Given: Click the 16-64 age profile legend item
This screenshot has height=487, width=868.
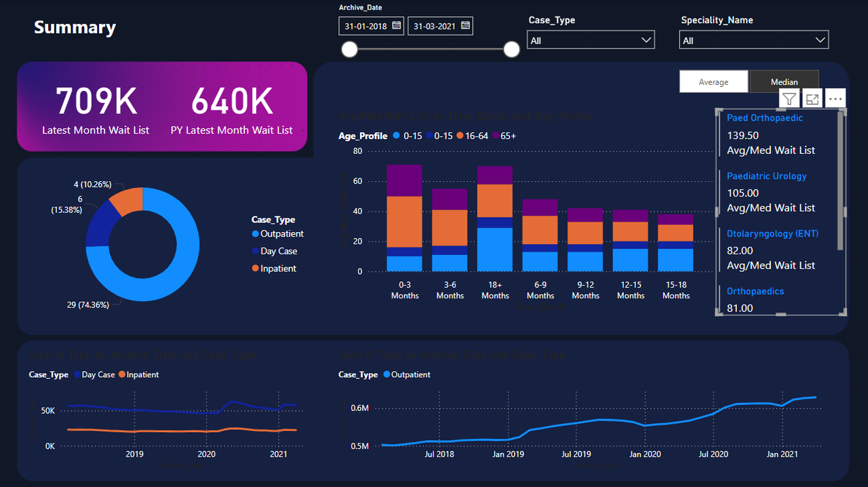Looking at the screenshot, I should tap(471, 136).
